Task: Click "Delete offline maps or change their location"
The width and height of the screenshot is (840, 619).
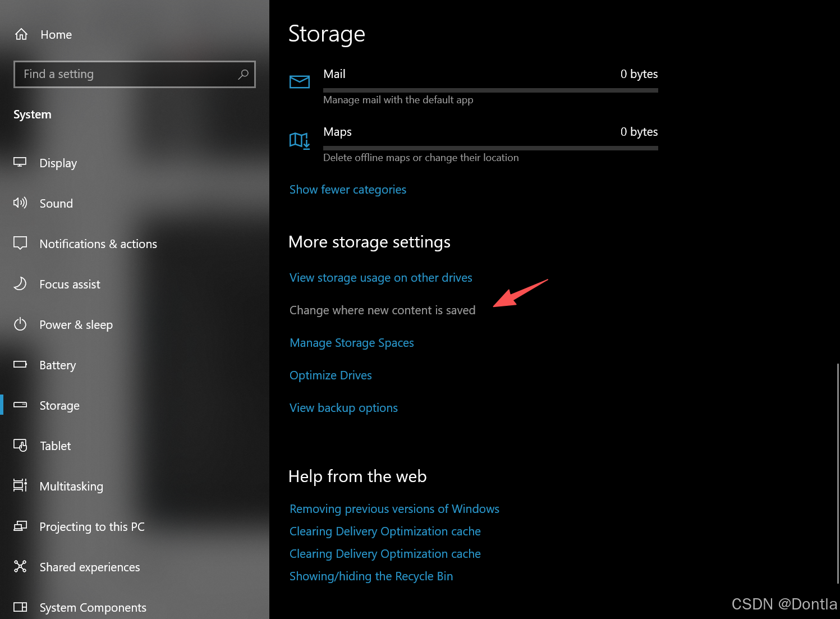Action: 421,158
